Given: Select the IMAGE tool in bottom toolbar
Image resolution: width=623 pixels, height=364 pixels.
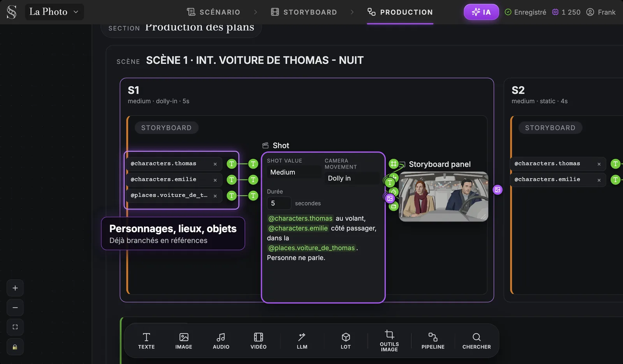Looking at the screenshot, I should pyautogui.click(x=184, y=341).
